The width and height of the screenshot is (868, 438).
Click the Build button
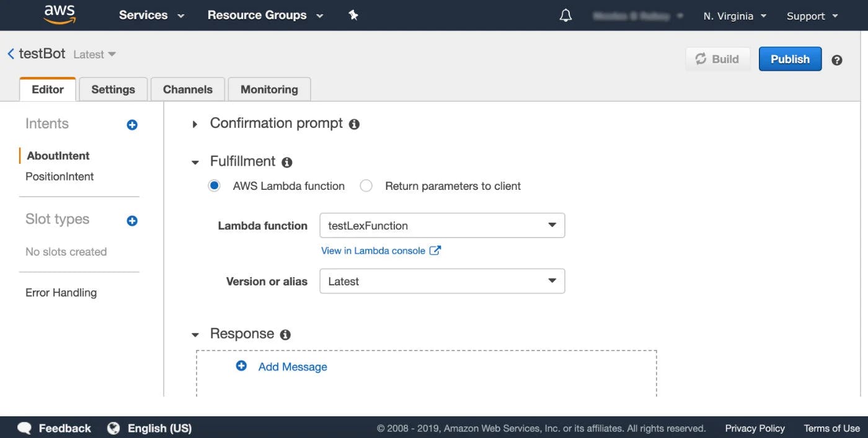coord(717,58)
